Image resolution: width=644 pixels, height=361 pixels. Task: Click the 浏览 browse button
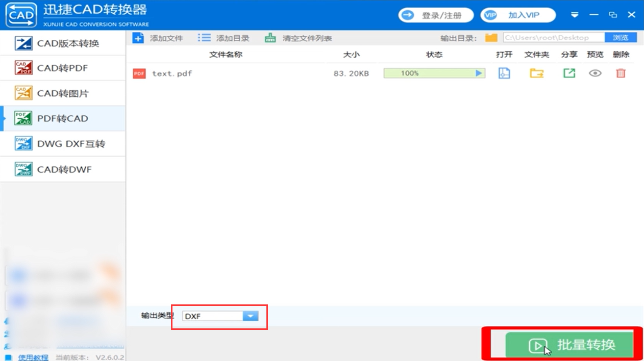[621, 37]
